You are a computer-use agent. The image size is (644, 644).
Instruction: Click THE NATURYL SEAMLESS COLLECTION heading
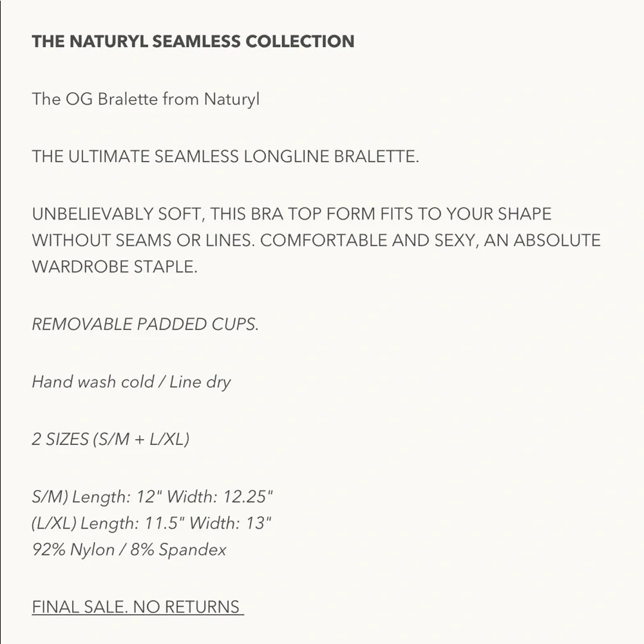coord(193,41)
